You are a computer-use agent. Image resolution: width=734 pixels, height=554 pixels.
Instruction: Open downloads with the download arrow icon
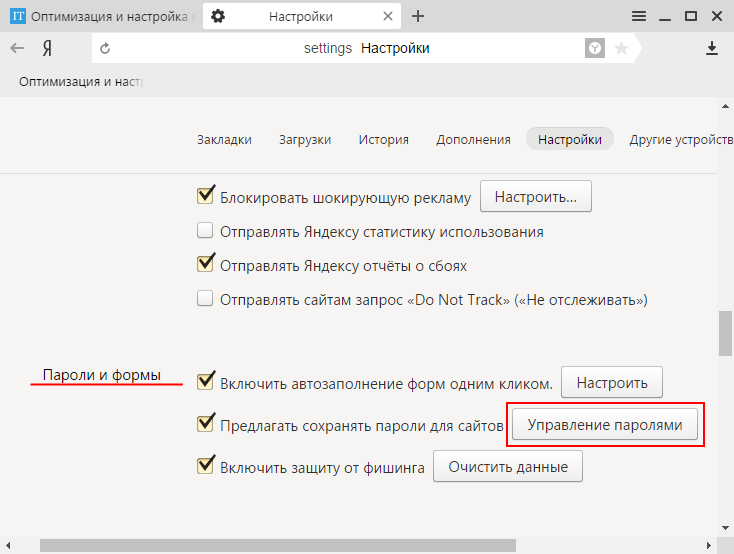[x=712, y=48]
